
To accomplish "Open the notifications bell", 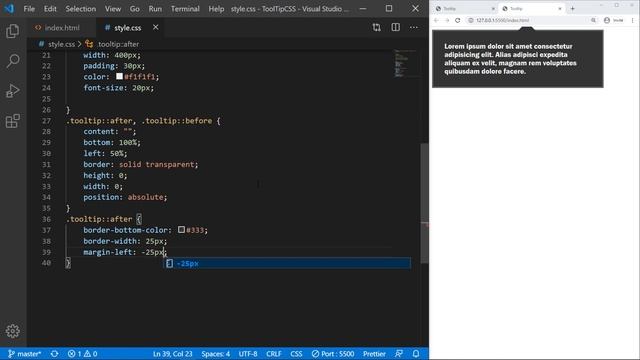I will 416,354.
